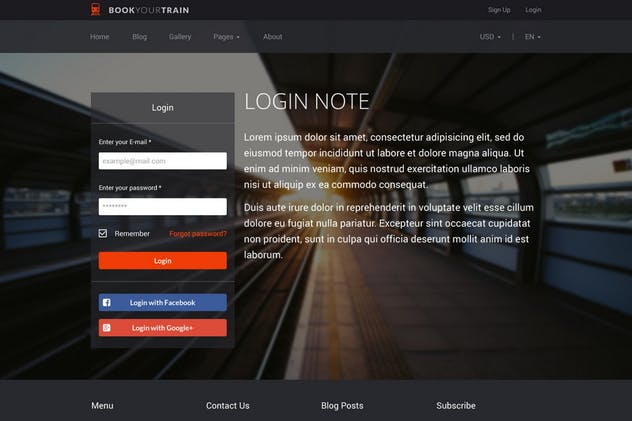The height and width of the screenshot is (421, 632).
Task: Go to the Home menu item
Action: 100,37
